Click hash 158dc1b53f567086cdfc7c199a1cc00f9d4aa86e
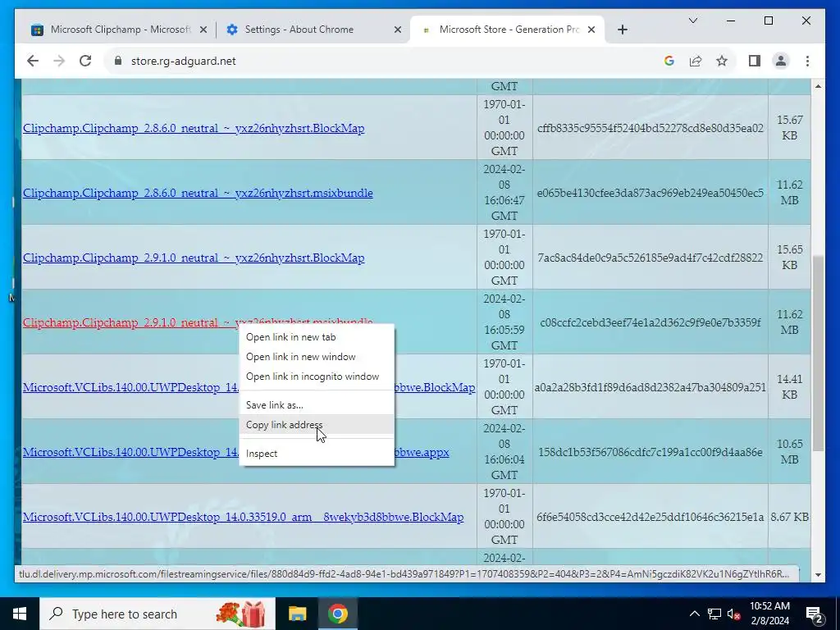Screen dimensions: 840x630 [x=651, y=452]
